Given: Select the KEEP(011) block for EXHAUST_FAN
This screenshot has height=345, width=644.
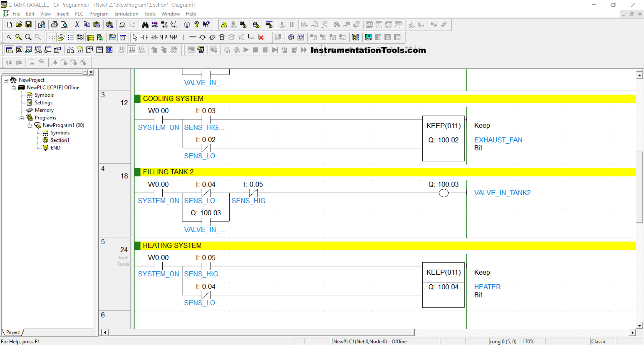Looking at the screenshot, I should [443, 138].
